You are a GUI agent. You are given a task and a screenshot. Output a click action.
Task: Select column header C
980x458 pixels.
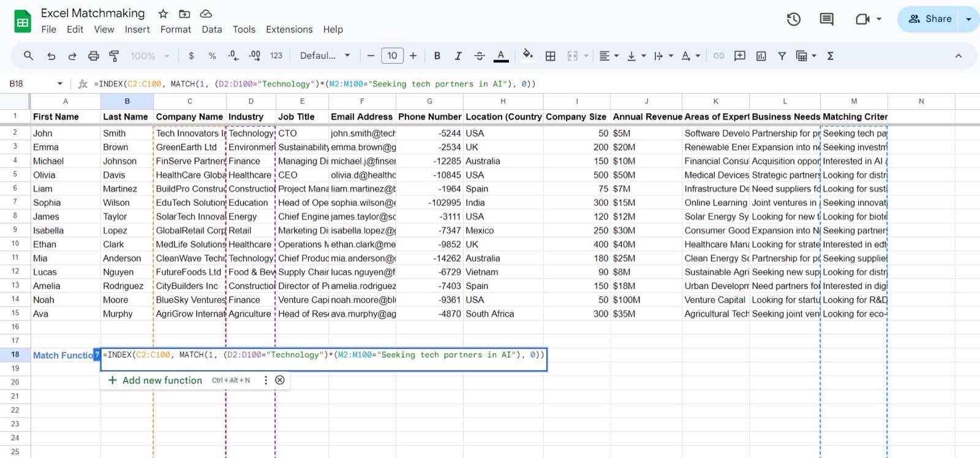[x=190, y=101]
